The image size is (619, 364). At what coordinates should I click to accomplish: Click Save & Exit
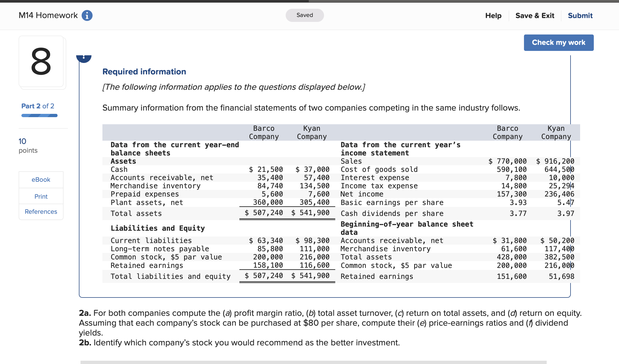[x=535, y=15]
